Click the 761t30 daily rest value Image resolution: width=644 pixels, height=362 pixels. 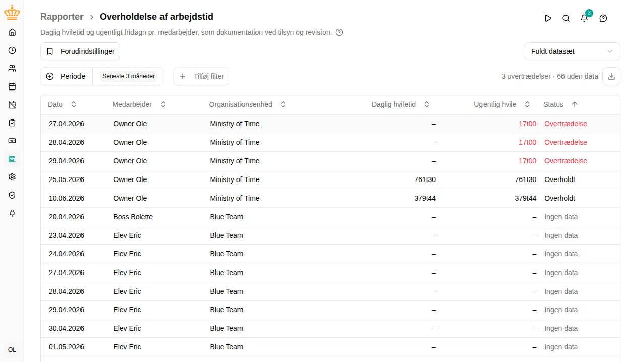[425, 179]
